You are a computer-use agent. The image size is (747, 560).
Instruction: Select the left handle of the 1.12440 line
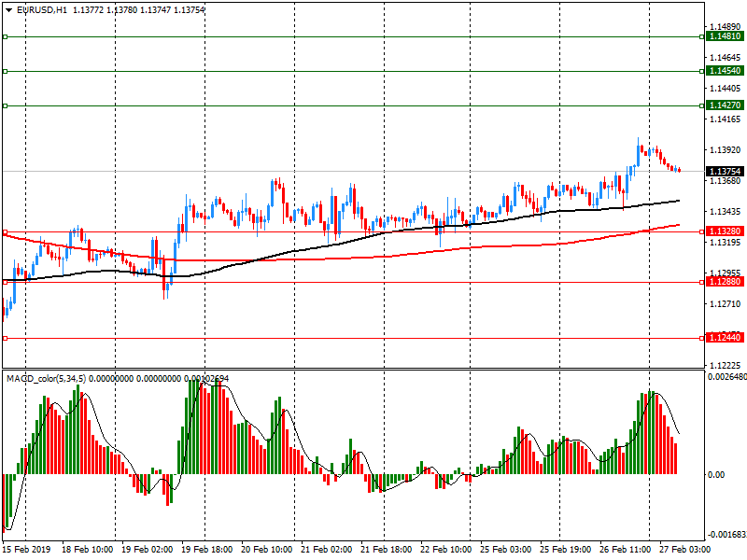5,338
